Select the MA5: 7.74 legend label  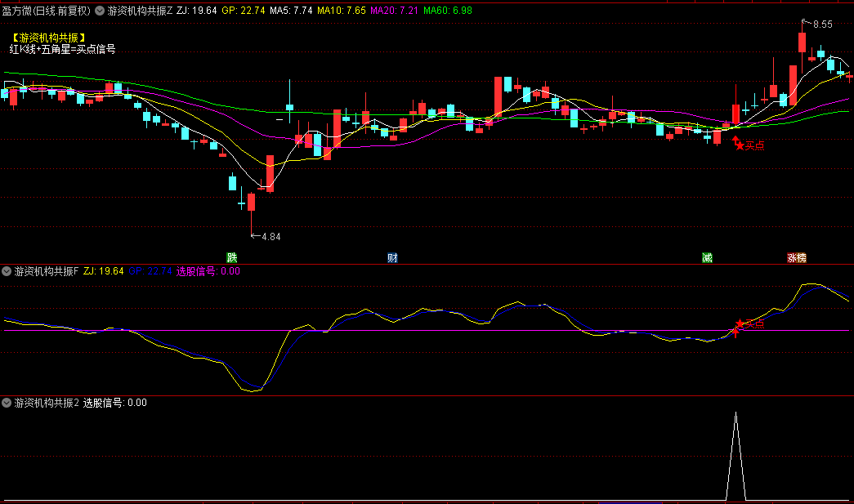(x=292, y=11)
